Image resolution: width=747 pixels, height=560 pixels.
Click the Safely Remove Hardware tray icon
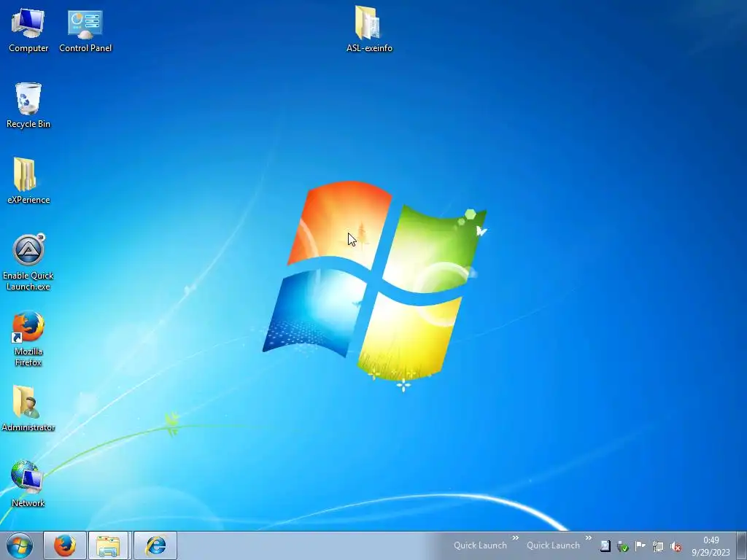tap(623, 546)
